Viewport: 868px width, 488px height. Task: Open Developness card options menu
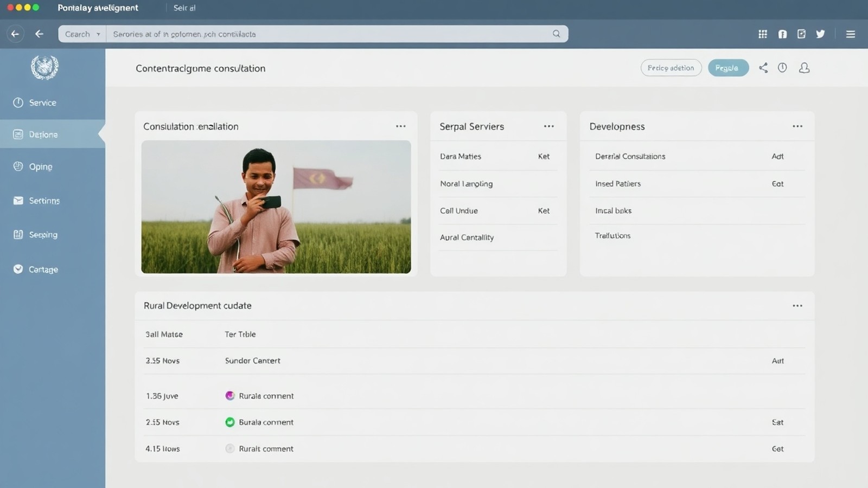pos(797,126)
